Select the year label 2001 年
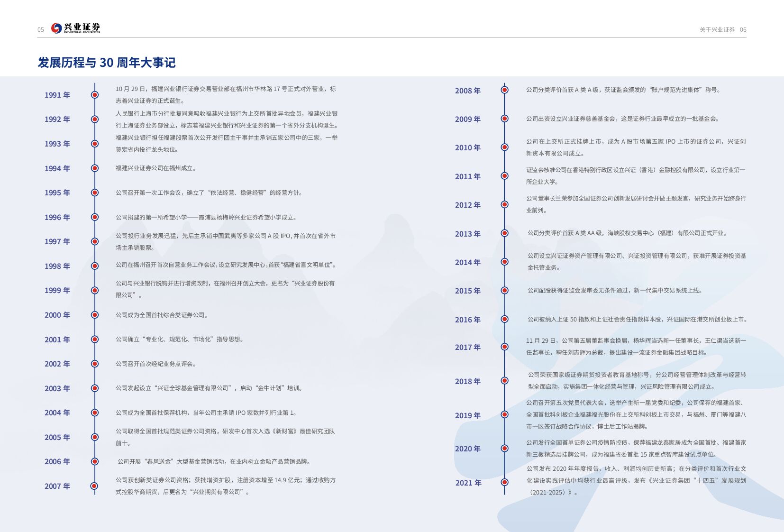 coord(57,339)
